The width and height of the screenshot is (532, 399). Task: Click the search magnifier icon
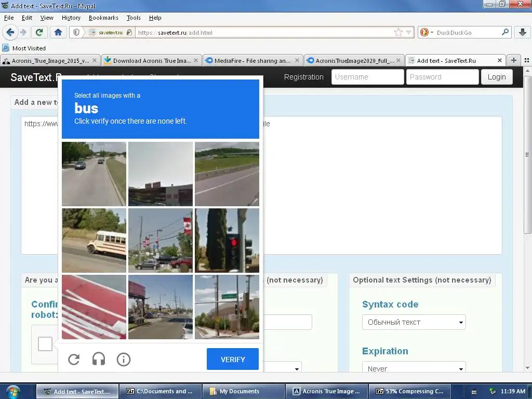click(x=505, y=32)
